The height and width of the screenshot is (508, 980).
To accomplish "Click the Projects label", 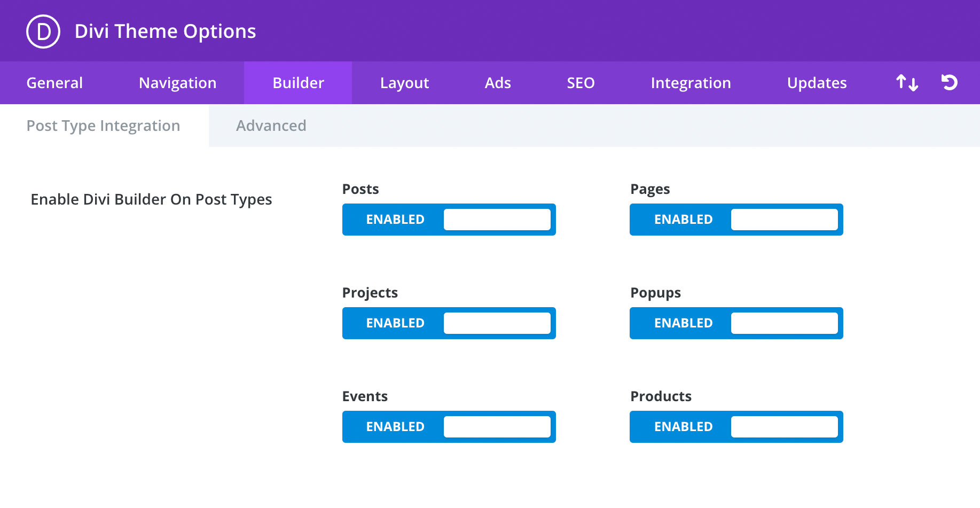I will coord(370,293).
